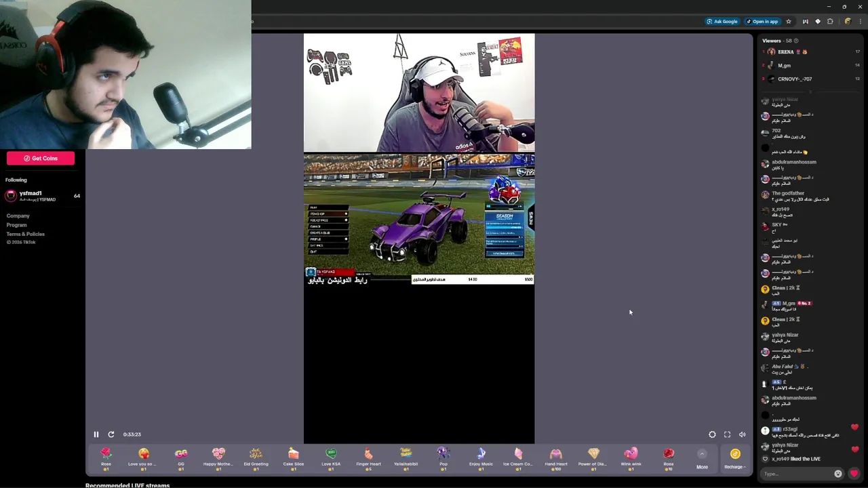Bookmark this page with the star icon
This screenshot has height=488, width=868.
tap(789, 21)
